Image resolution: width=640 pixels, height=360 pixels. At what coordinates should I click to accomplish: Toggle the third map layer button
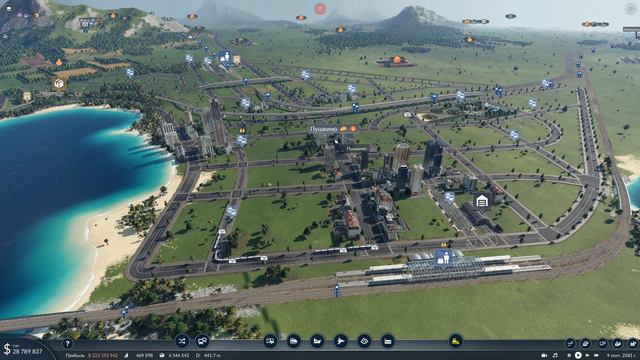[x=602, y=344]
